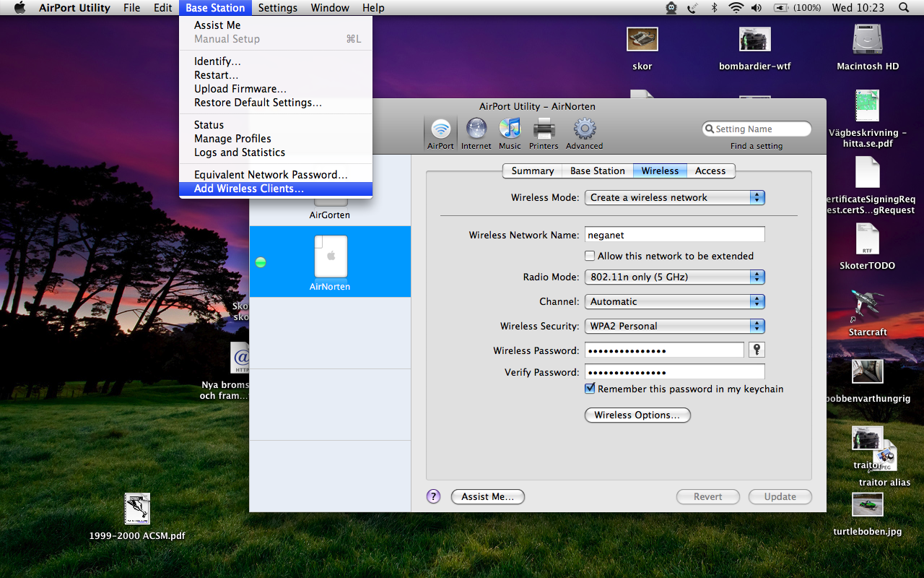Image resolution: width=924 pixels, height=578 pixels.
Task: Open the Music settings pane
Action: click(510, 134)
